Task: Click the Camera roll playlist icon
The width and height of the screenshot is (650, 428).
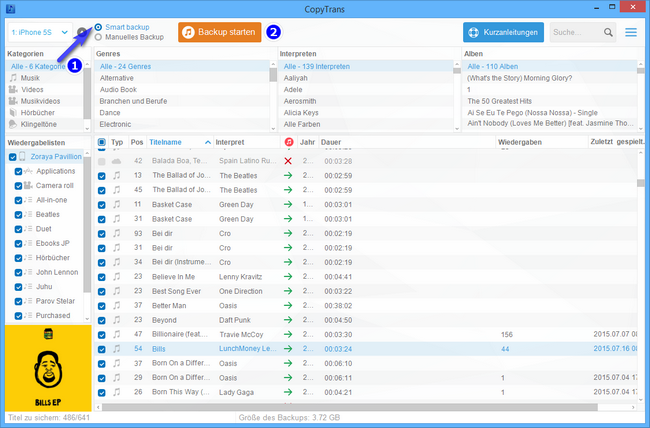Action: (26, 186)
